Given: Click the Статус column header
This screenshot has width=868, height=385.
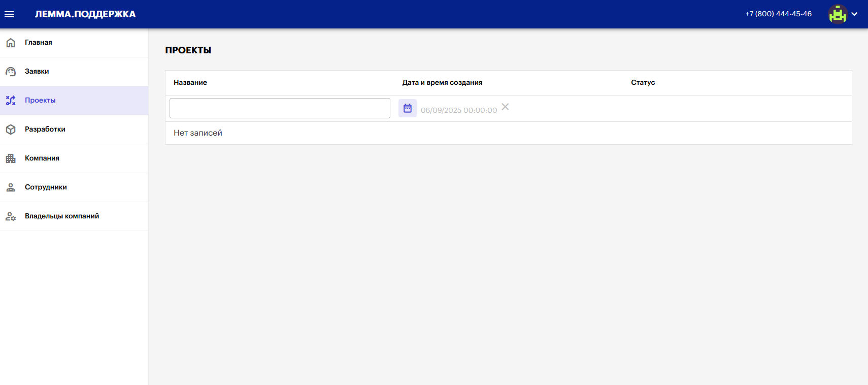Looking at the screenshot, I should coord(643,82).
